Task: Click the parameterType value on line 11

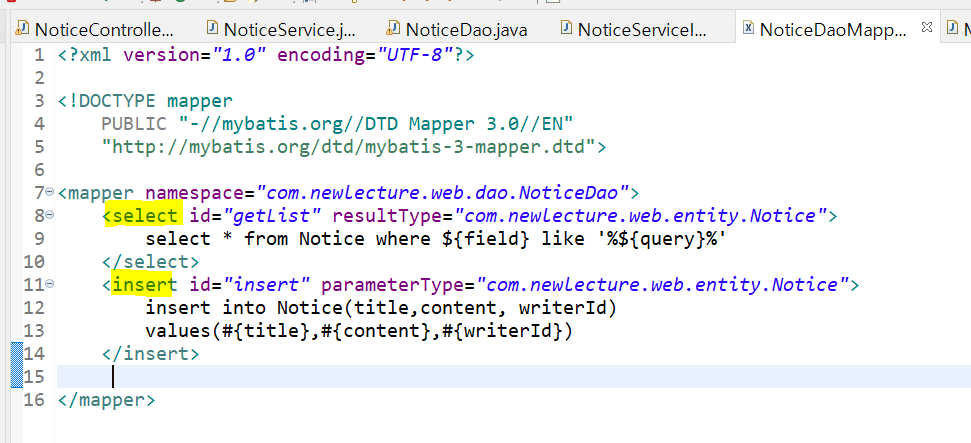Action: pyautogui.click(x=663, y=284)
